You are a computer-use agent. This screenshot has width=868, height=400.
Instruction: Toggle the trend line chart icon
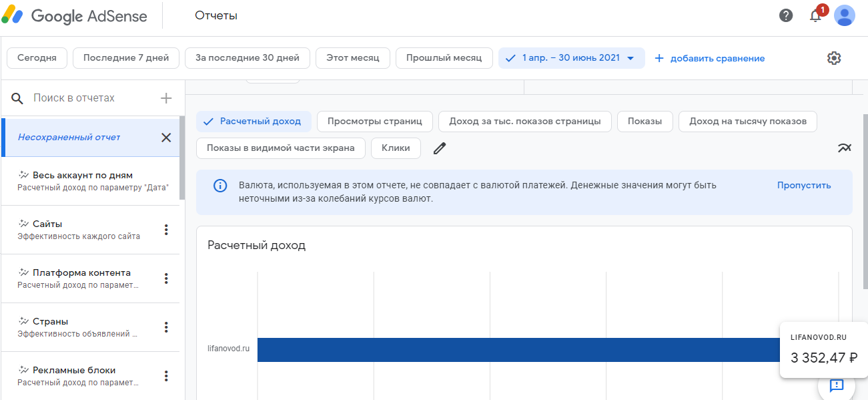pos(845,148)
